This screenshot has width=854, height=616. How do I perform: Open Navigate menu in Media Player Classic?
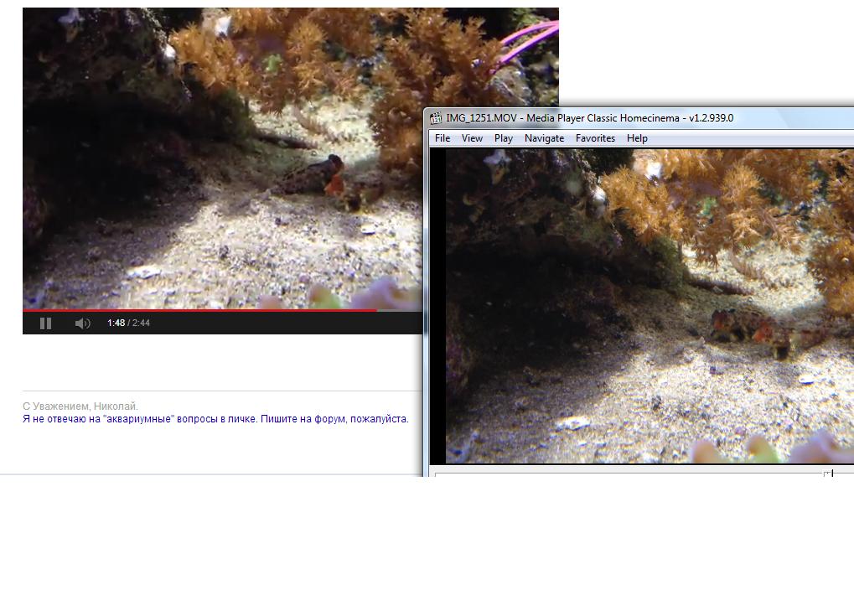544,138
